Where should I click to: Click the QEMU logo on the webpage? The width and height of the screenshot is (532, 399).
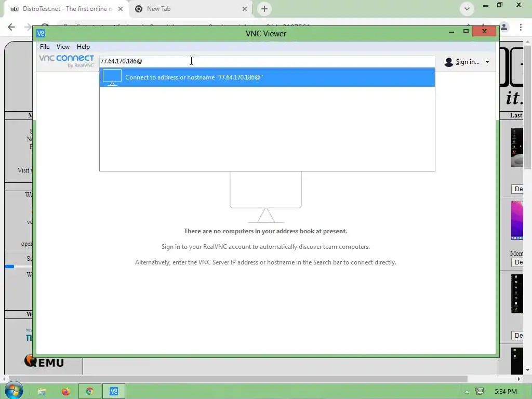click(x=44, y=361)
